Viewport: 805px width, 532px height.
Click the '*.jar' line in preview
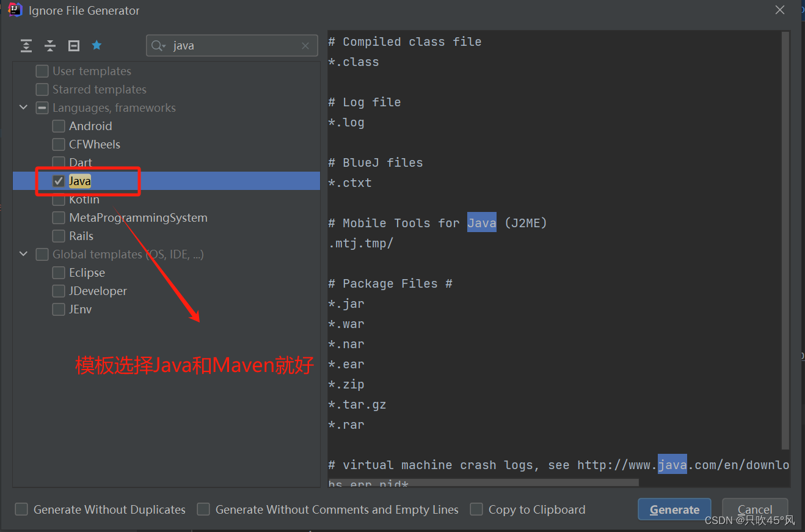point(346,304)
